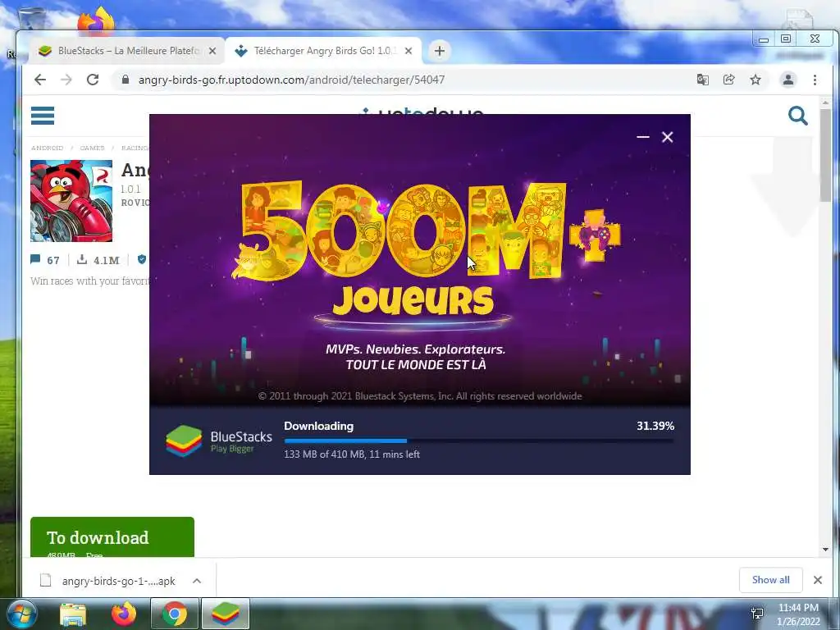This screenshot has width=840, height=630.
Task: Click the Angry Birds Go app thumbnail
Action: click(71, 201)
